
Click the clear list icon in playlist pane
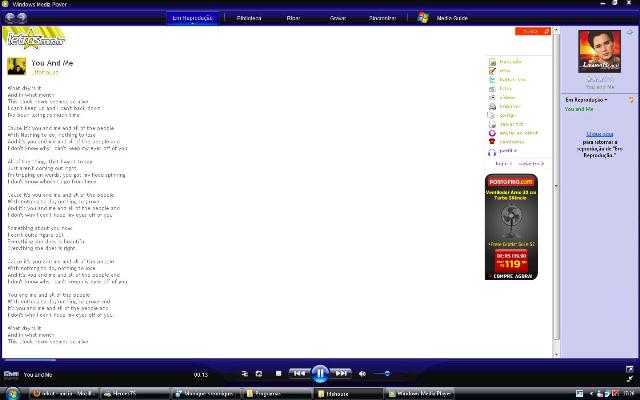(631, 100)
